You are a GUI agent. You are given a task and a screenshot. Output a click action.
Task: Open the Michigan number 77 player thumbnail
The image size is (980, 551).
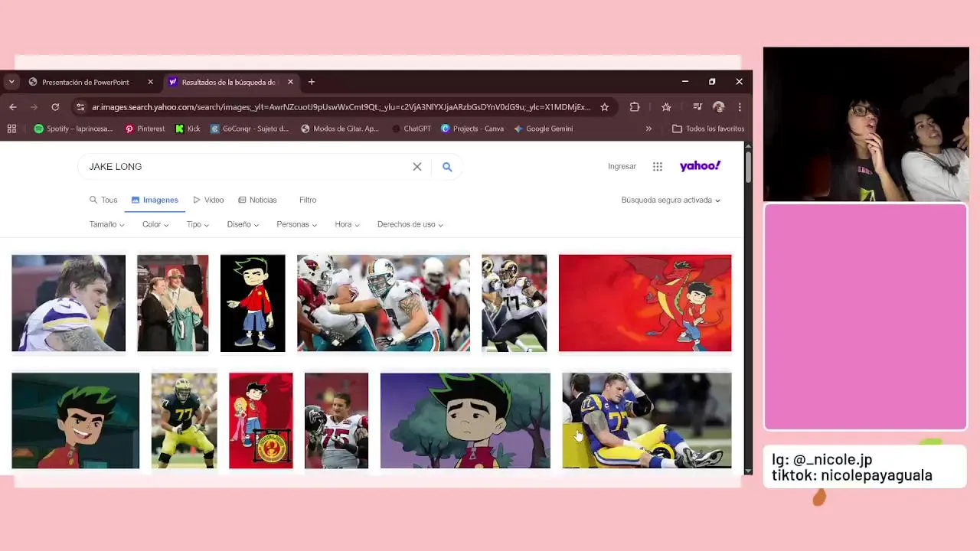(184, 420)
